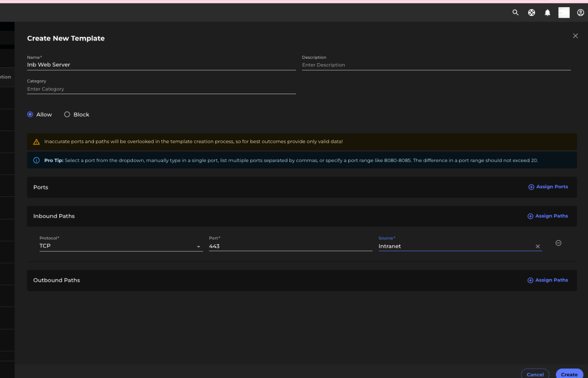Click the search magnifier icon
The height and width of the screenshot is (378, 588).
pyautogui.click(x=515, y=13)
